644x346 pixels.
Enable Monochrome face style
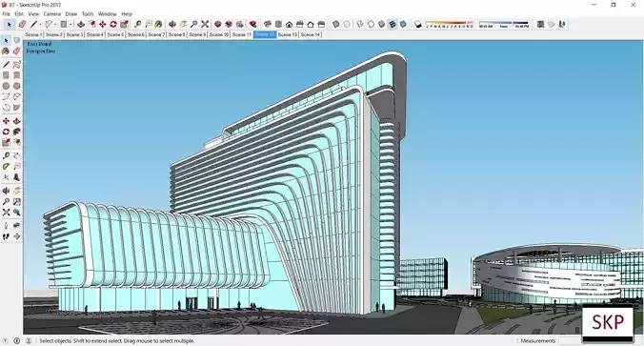click(x=403, y=24)
